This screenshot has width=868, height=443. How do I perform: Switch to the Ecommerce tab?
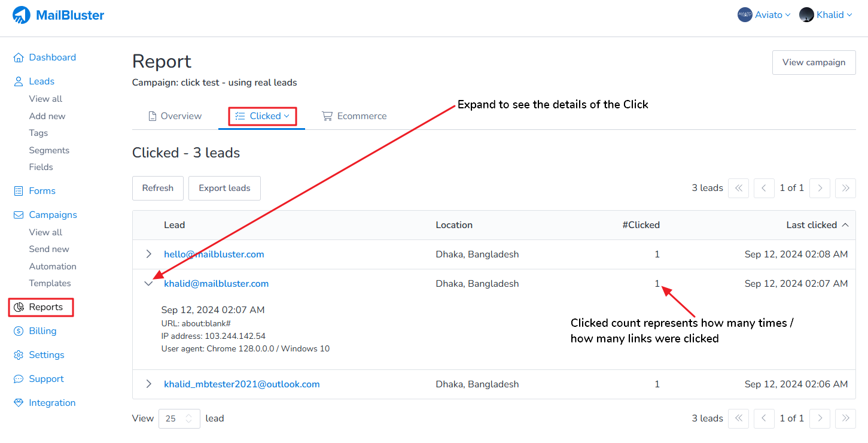point(354,116)
